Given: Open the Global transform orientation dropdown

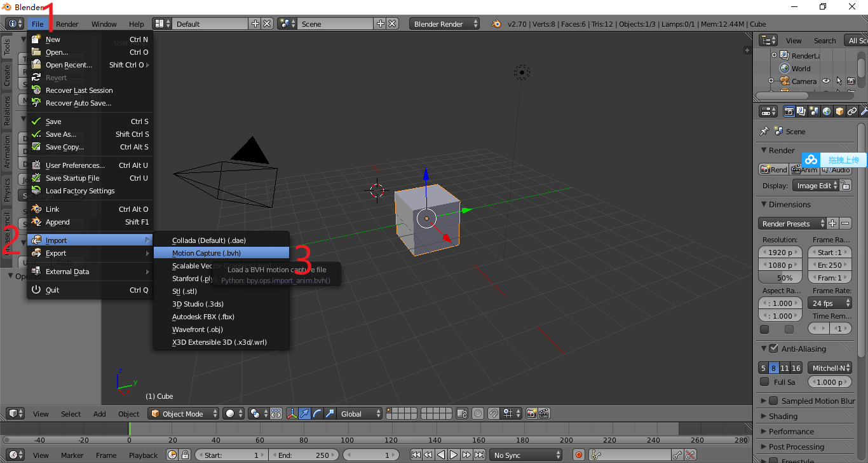Looking at the screenshot, I should click(360, 413).
